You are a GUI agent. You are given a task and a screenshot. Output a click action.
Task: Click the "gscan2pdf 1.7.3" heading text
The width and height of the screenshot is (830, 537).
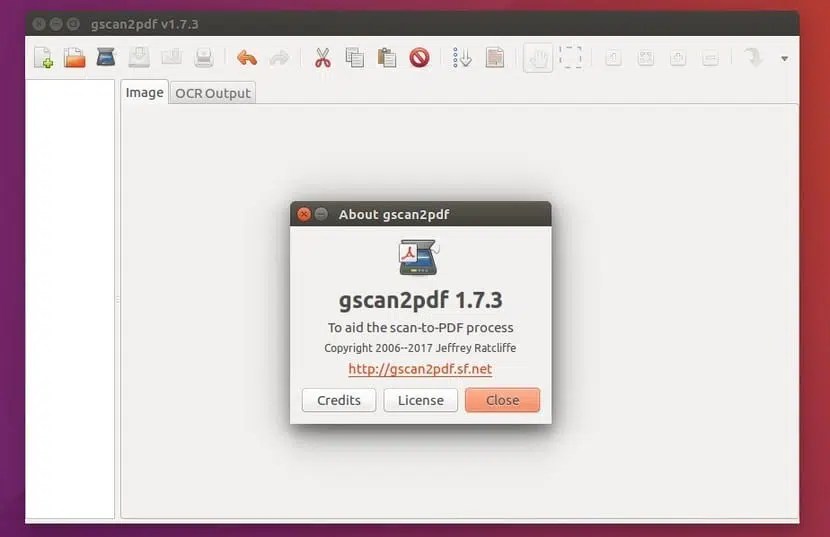(421, 300)
